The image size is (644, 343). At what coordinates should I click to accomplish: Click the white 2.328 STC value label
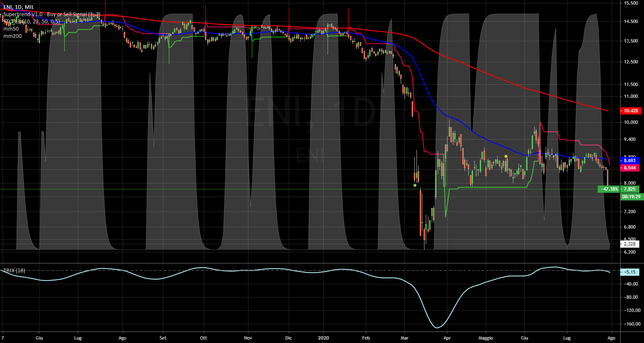(x=630, y=244)
